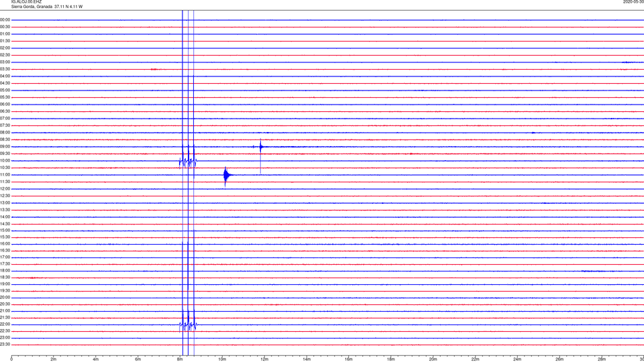
Task: Pick the 11:30 trace label
Action: (x=5, y=182)
